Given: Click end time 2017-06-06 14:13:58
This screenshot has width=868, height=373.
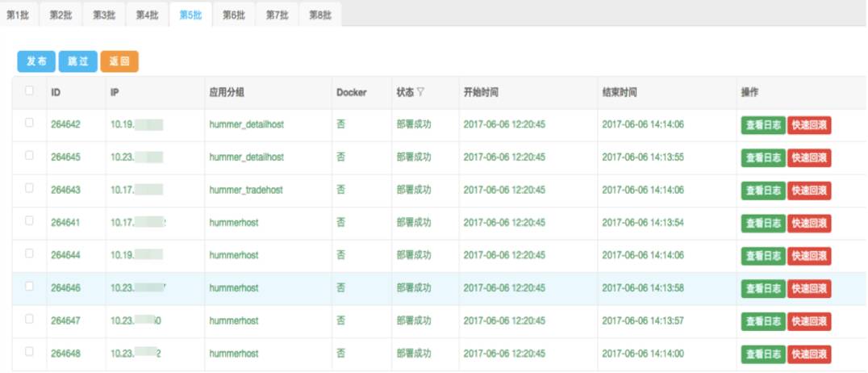Looking at the screenshot, I should pyautogui.click(x=643, y=288).
